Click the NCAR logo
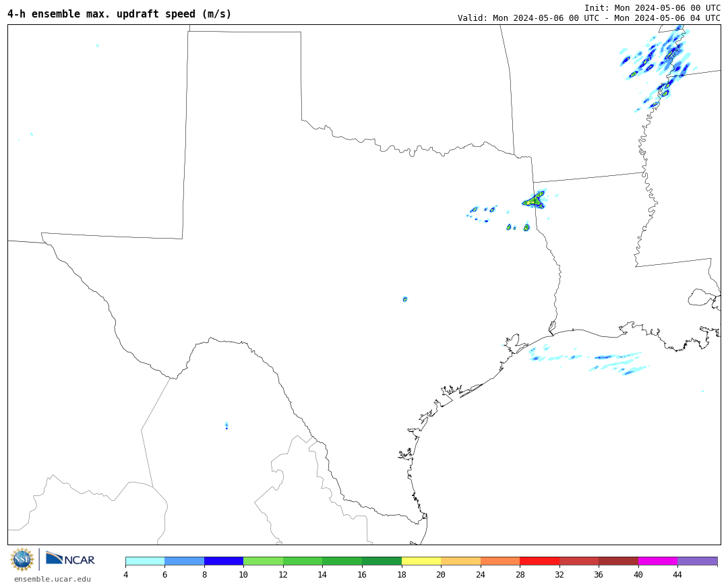728x587 pixels. [70, 559]
